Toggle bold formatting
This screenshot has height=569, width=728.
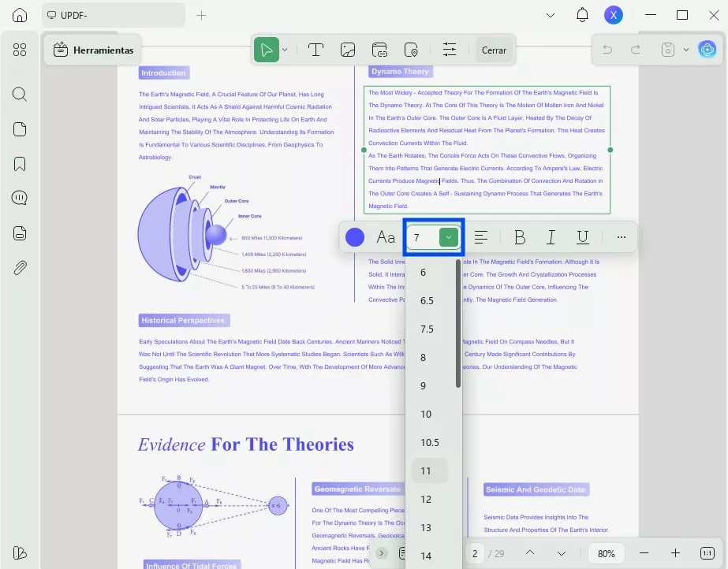tap(520, 237)
